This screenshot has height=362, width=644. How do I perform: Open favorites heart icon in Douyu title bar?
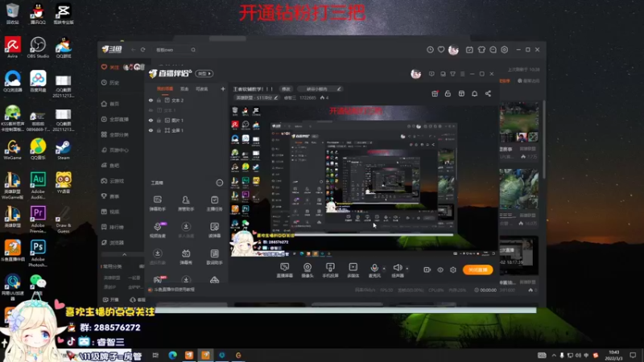click(441, 50)
